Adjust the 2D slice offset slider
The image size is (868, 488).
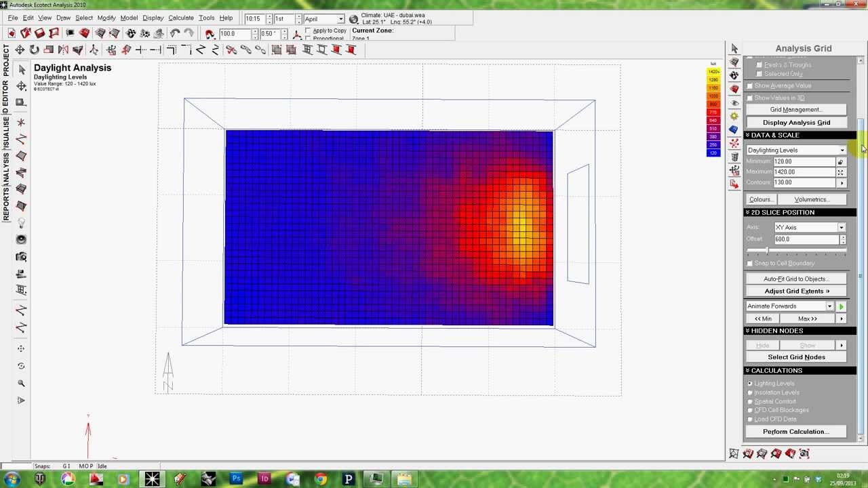767,251
